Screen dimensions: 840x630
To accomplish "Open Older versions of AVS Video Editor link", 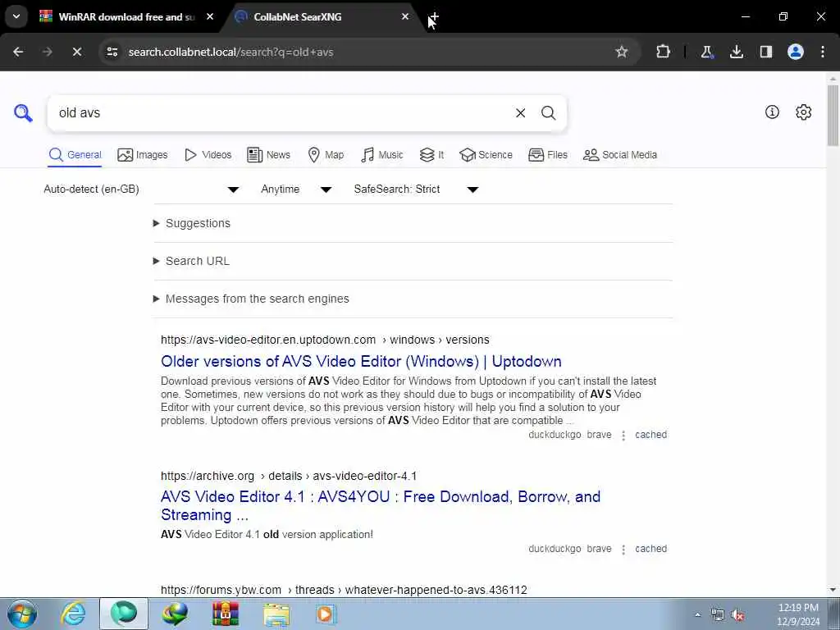I will (x=361, y=361).
